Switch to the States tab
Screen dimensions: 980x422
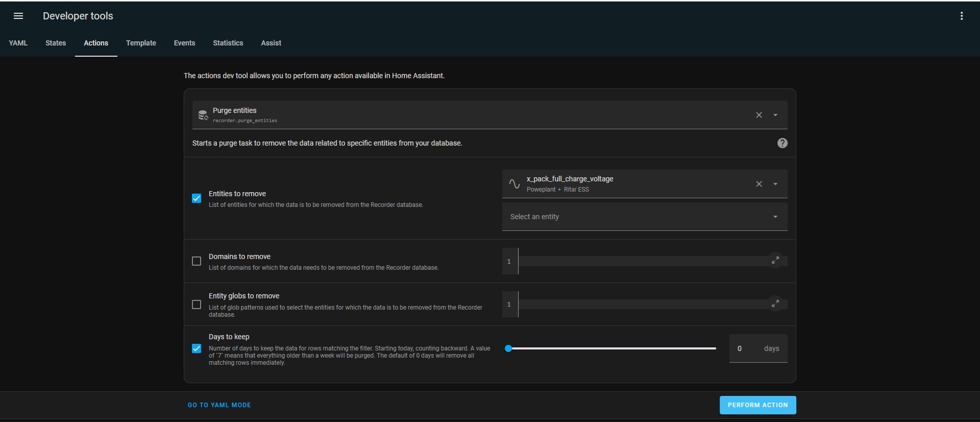point(56,43)
